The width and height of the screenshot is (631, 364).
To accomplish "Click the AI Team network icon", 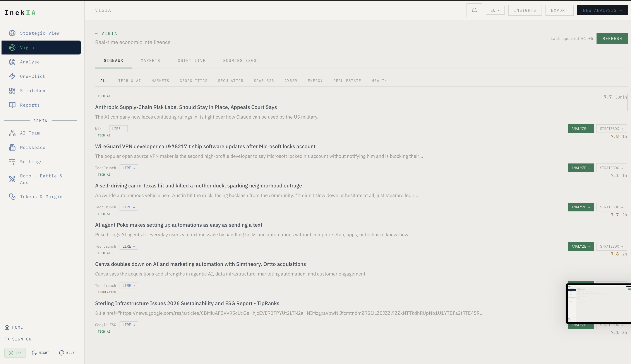I will coord(12,133).
